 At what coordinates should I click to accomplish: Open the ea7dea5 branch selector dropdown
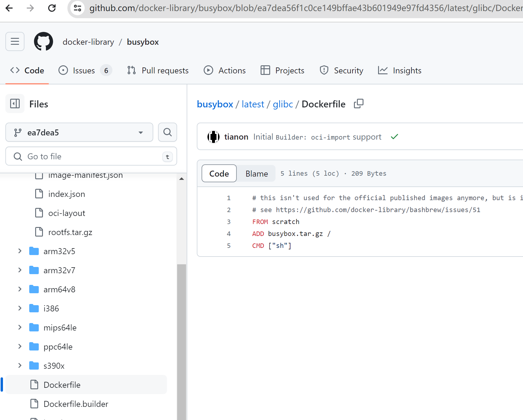79,132
